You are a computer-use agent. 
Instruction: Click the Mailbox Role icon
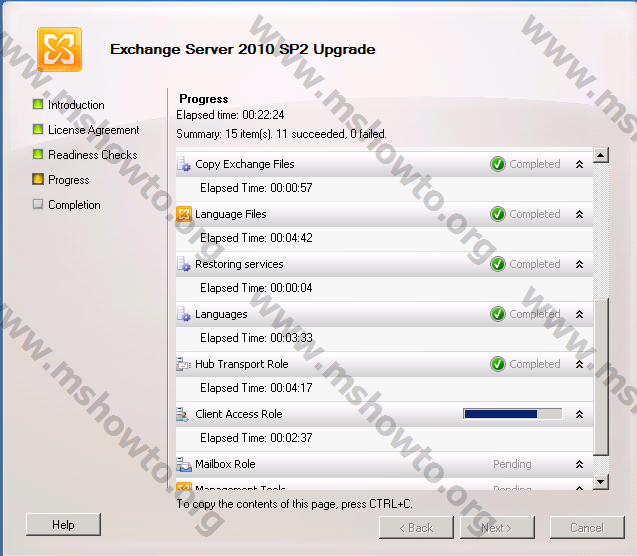(x=184, y=464)
